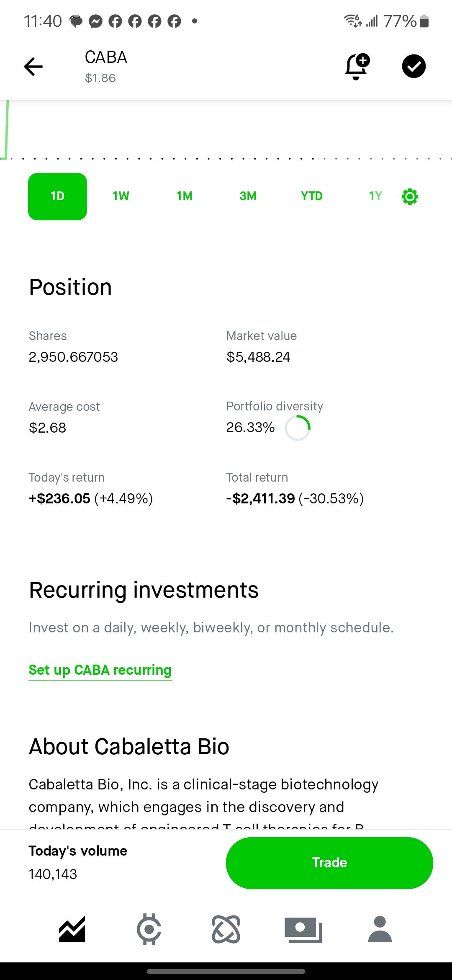Open the crypto section from bottom bar
Image resolution: width=452 pixels, height=980 pixels.
point(149,931)
